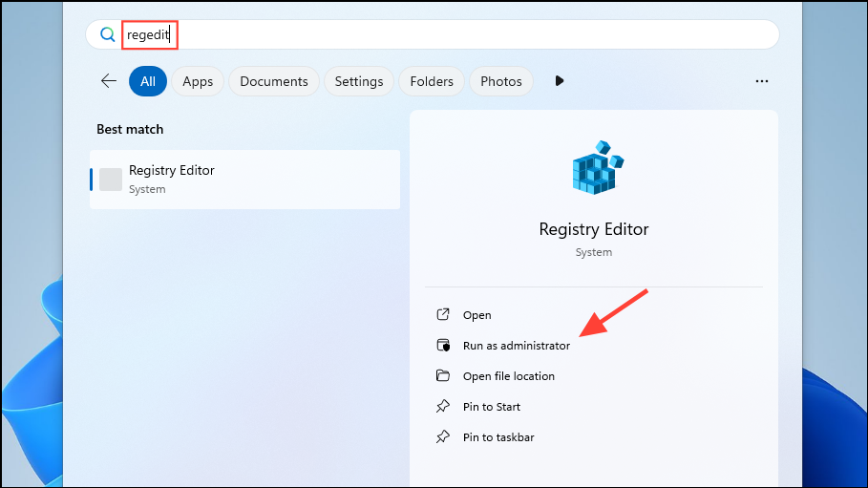Switch to the Photos filter tab
868x488 pixels.
(501, 81)
